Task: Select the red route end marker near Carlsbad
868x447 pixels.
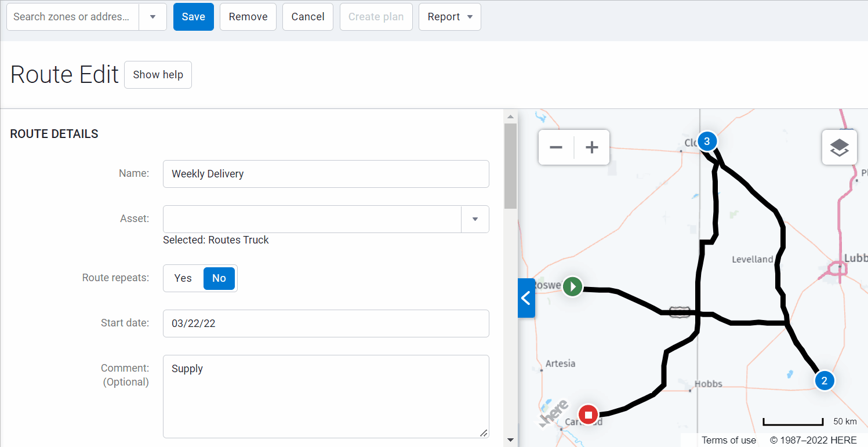Action: [588, 414]
